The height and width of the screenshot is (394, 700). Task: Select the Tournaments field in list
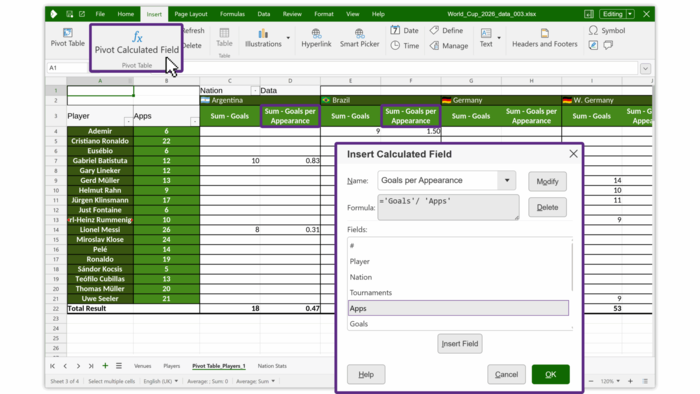pos(458,293)
